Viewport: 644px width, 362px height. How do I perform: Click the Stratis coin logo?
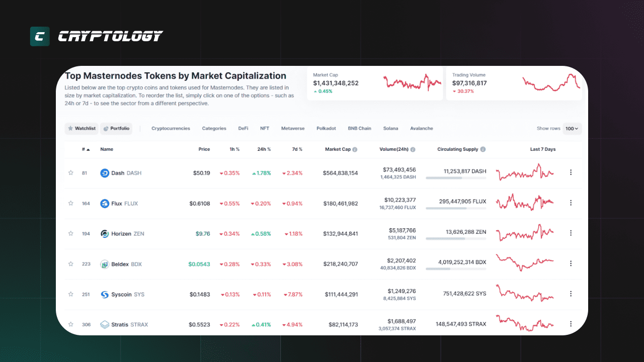[105, 324]
